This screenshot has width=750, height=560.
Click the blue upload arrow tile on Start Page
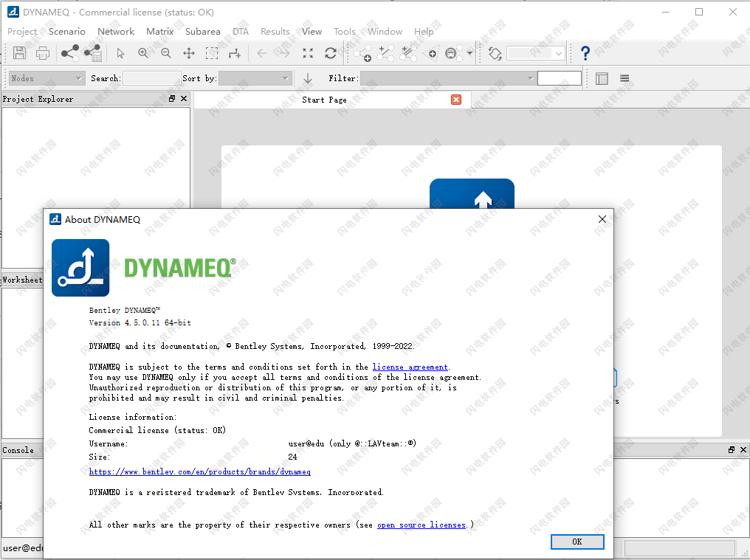(x=472, y=194)
